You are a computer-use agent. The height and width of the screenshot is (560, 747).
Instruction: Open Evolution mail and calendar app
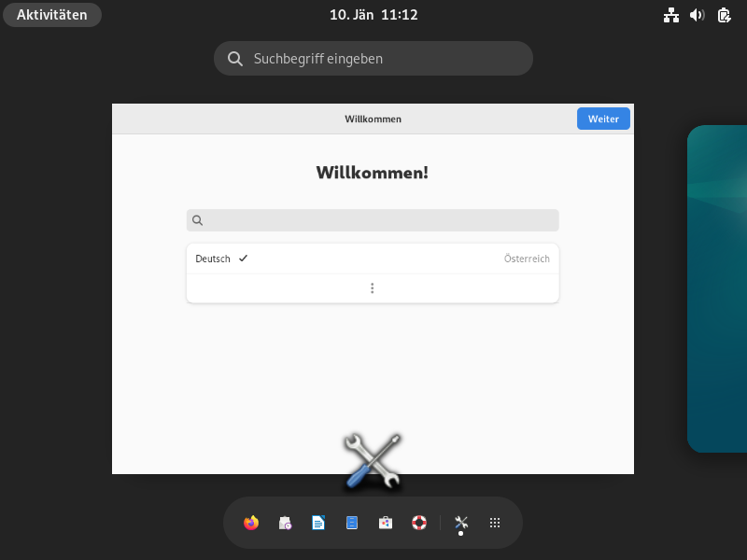click(x=285, y=523)
